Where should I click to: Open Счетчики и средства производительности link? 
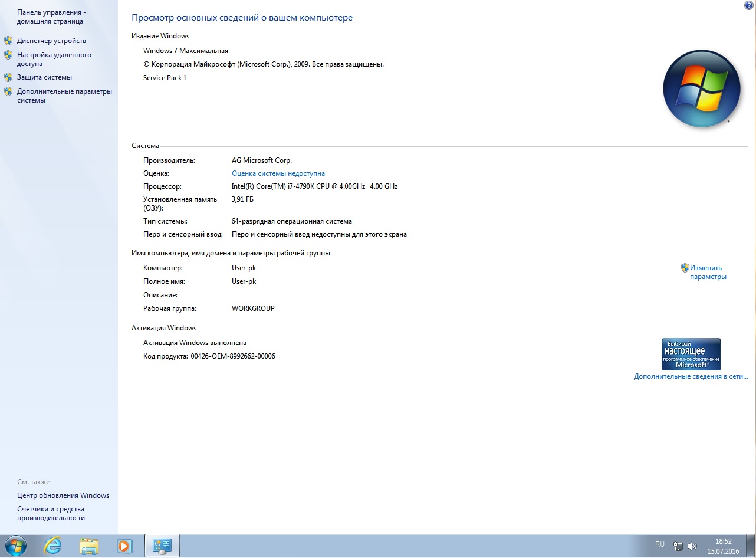pos(51,513)
